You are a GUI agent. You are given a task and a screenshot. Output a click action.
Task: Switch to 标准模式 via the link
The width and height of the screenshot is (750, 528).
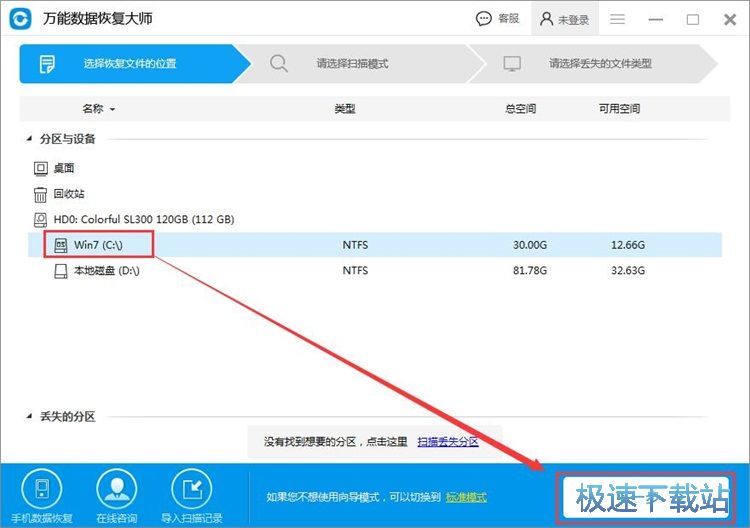pyautogui.click(x=466, y=497)
